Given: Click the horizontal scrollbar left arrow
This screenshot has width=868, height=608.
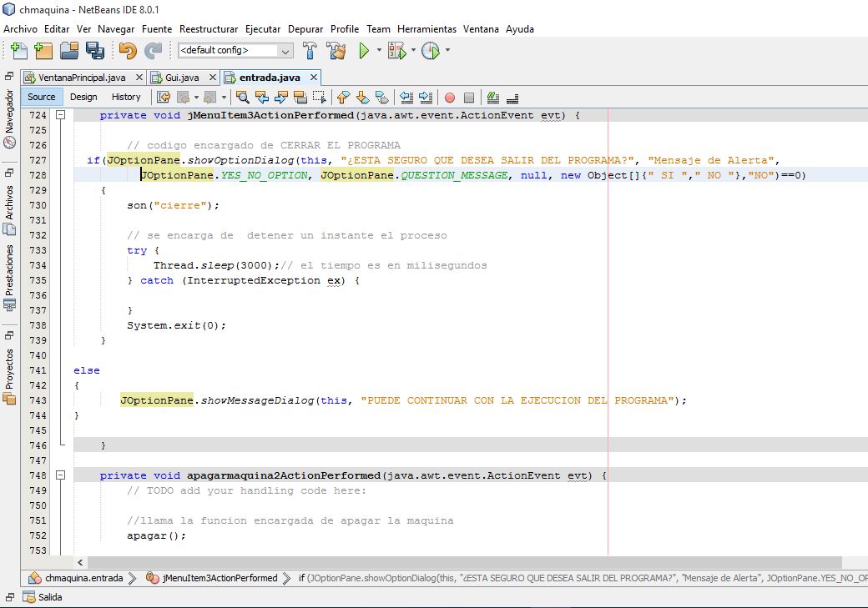Looking at the screenshot, I should (80, 562).
